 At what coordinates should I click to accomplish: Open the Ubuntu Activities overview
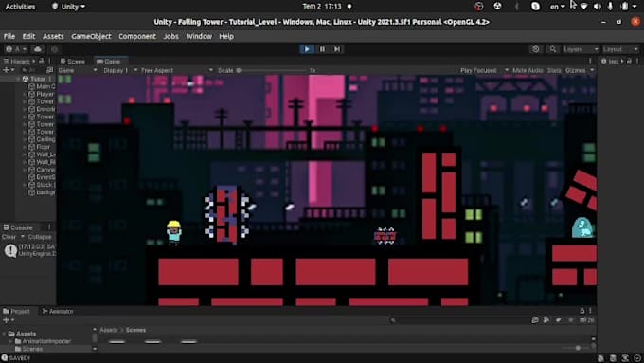[21, 7]
